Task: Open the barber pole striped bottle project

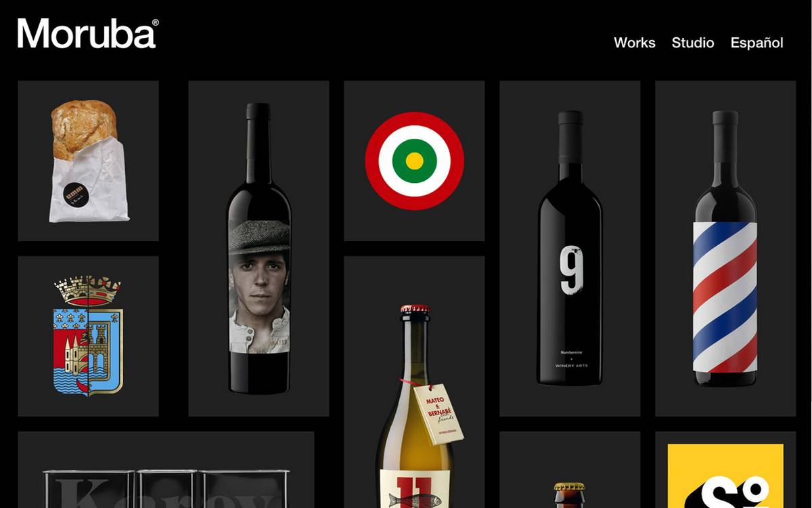Action: [x=725, y=249]
